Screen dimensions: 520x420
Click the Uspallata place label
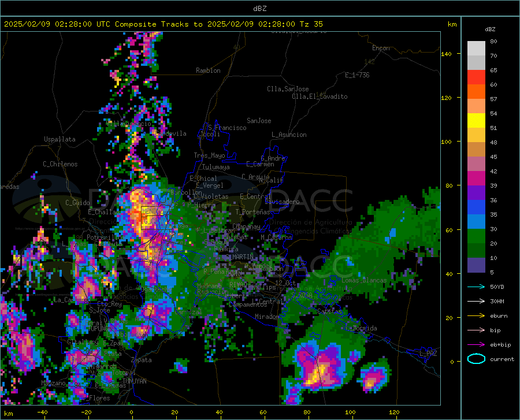coord(60,139)
